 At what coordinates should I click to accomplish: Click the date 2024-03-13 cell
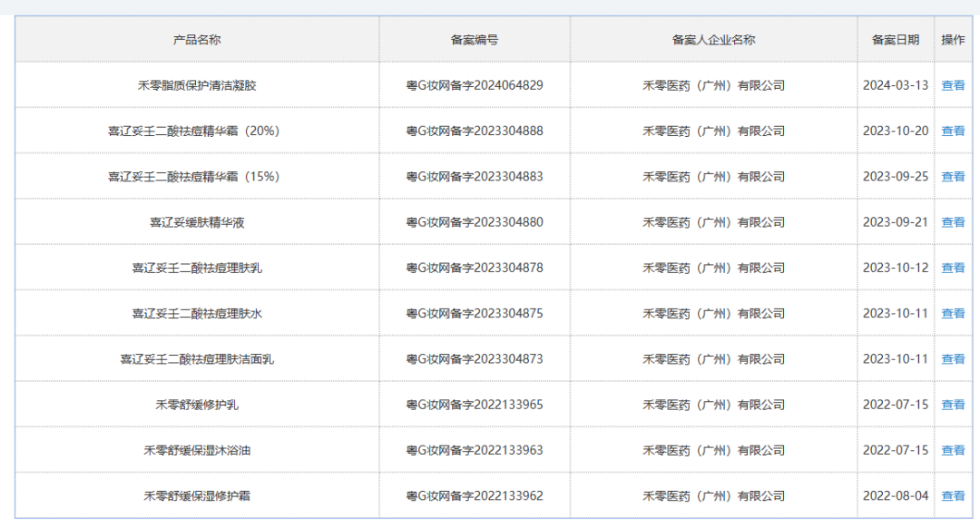coord(895,85)
